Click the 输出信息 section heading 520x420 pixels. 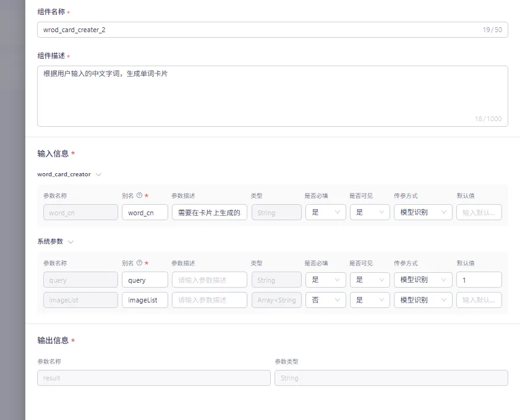point(53,340)
